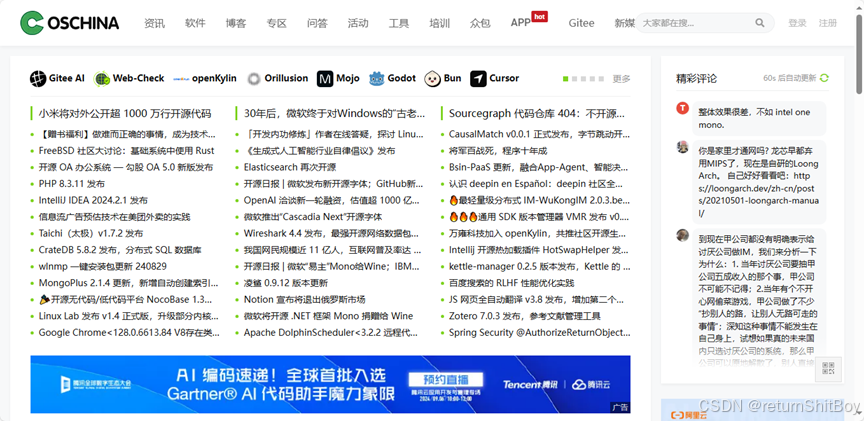Open the 工具 nav item
The width and height of the screenshot is (864, 421).
[399, 23]
